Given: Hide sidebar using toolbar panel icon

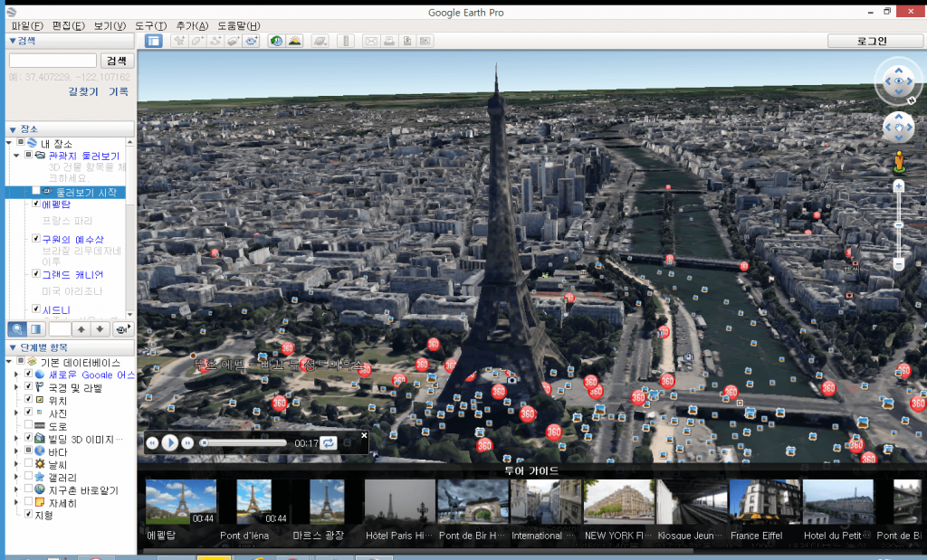Looking at the screenshot, I should (154, 41).
